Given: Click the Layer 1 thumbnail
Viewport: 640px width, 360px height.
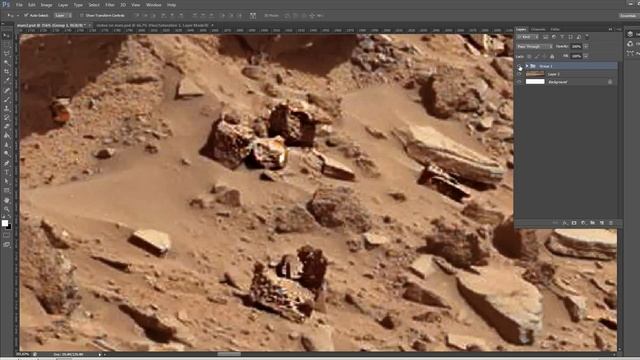Looking at the screenshot, I should click(x=535, y=74).
